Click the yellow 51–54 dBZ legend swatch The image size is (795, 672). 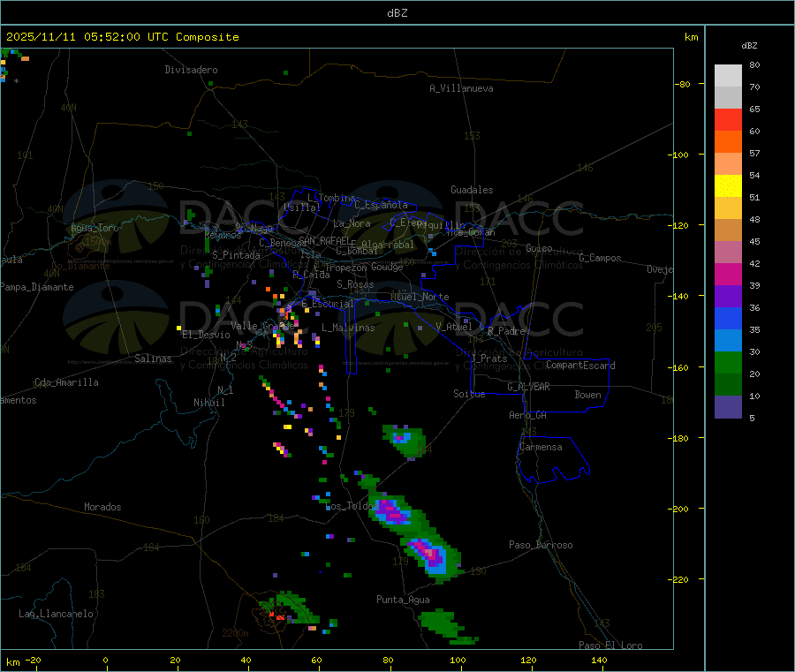click(728, 186)
